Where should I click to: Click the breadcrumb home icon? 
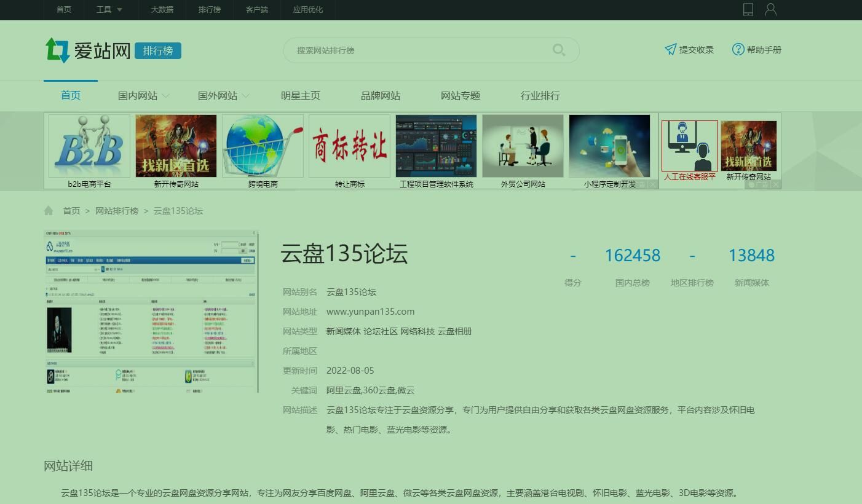pos(49,211)
